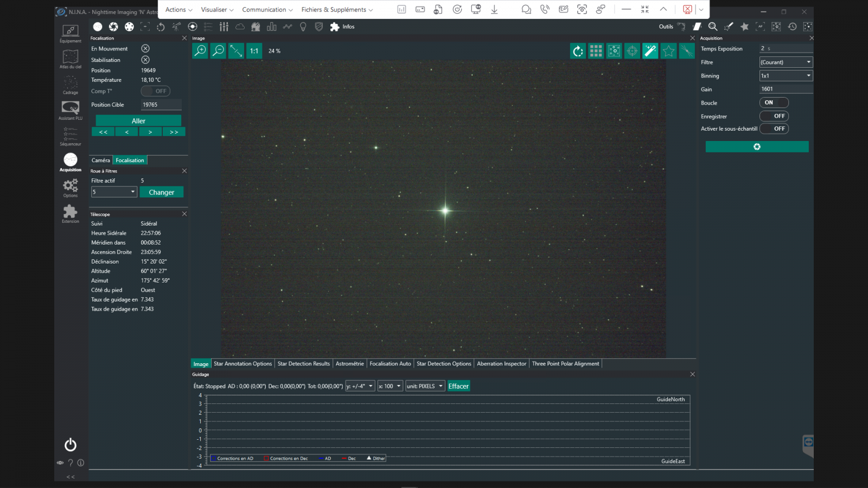This screenshot has width=868, height=488.
Task: Click the cloud weather icon in the top toolbar
Action: coord(240,27)
